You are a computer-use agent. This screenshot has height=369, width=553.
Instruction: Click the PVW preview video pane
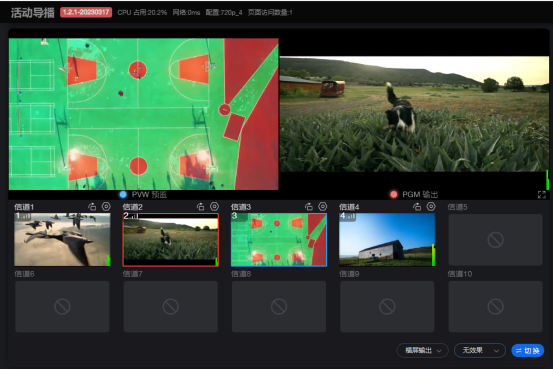[144, 114]
